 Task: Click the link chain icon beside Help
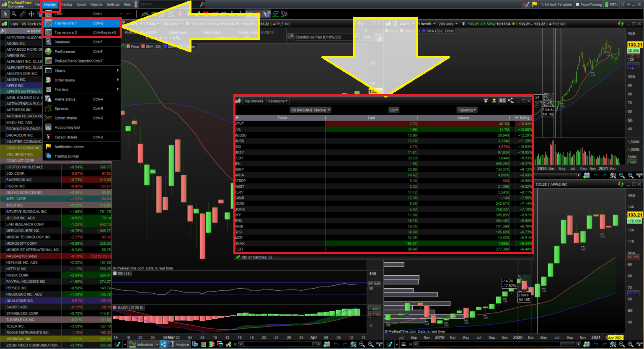136,5
